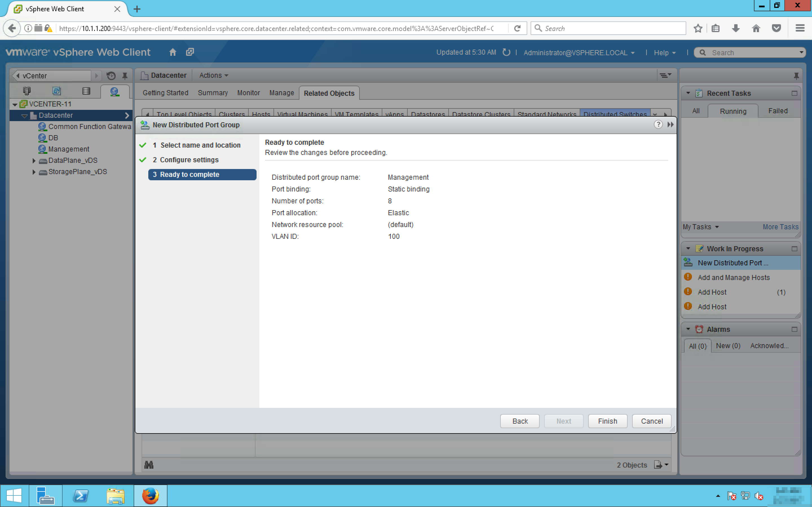Click the navigator history icon

(111, 76)
